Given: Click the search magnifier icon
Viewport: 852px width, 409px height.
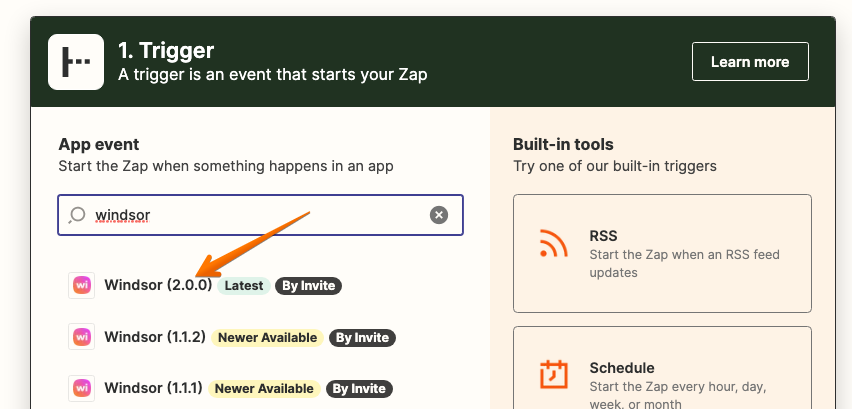Looking at the screenshot, I should coord(77,215).
